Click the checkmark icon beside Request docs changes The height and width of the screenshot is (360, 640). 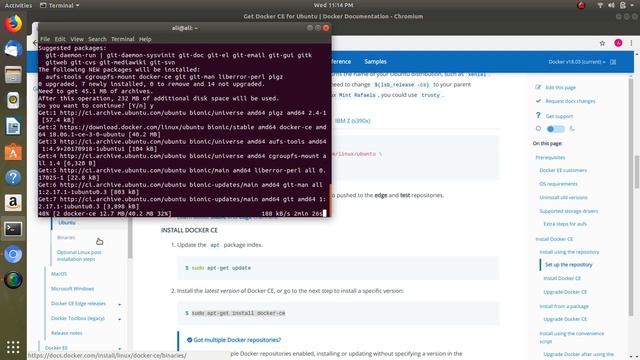[x=538, y=100]
